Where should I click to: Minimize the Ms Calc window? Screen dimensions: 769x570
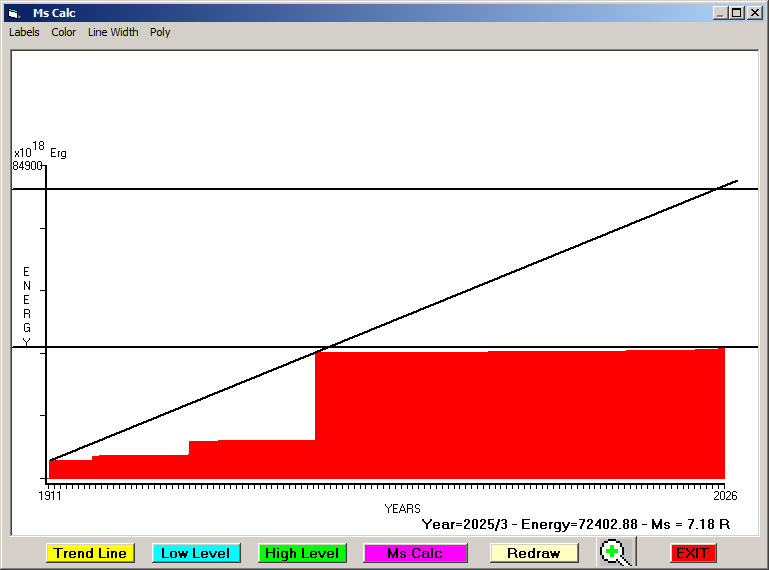(720, 13)
